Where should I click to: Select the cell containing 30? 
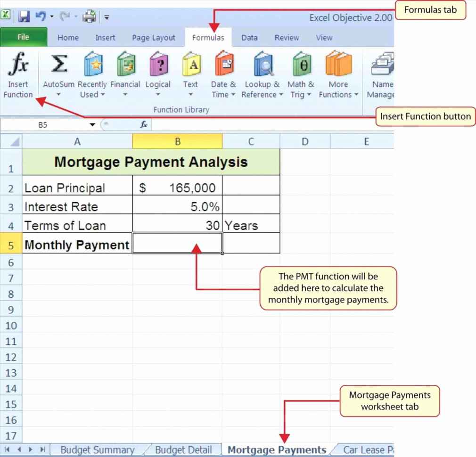[177, 223]
